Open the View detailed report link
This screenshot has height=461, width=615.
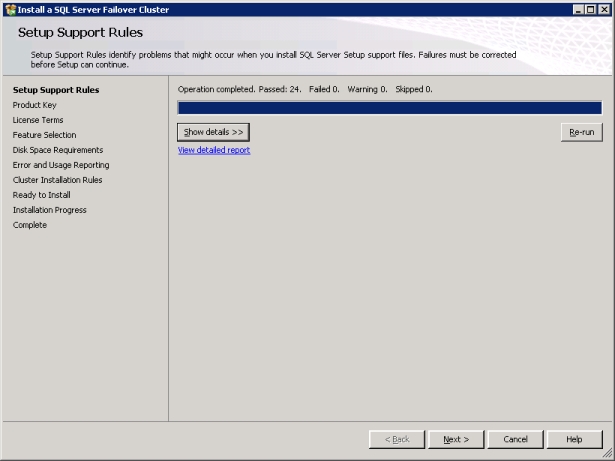point(214,150)
